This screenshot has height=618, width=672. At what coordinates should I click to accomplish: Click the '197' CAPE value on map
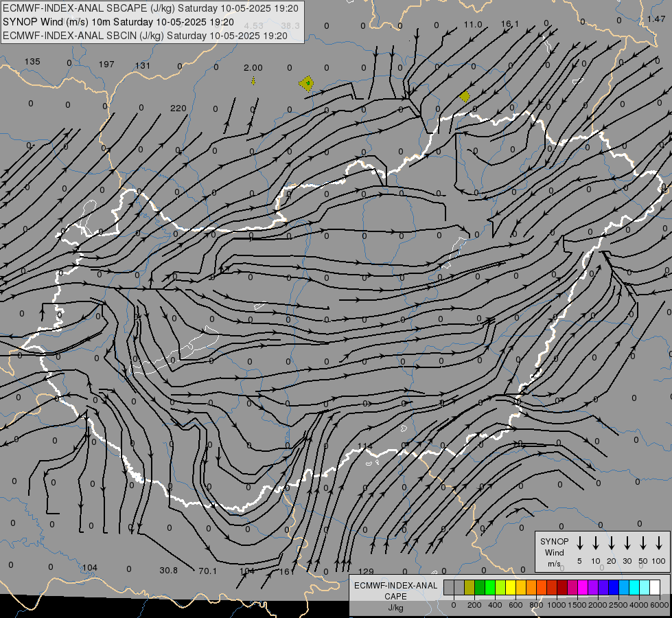tap(106, 65)
